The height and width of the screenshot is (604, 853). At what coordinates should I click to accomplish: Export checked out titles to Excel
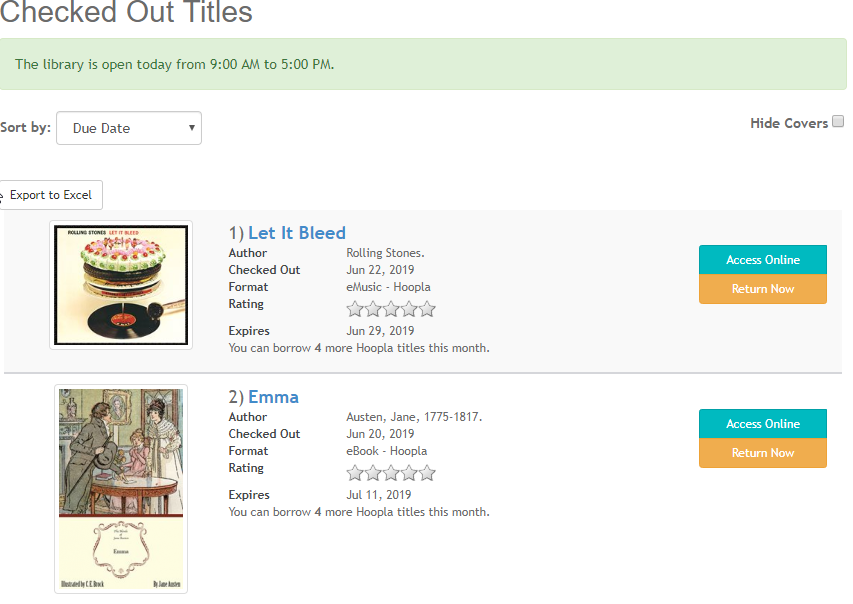tap(50, 195)
